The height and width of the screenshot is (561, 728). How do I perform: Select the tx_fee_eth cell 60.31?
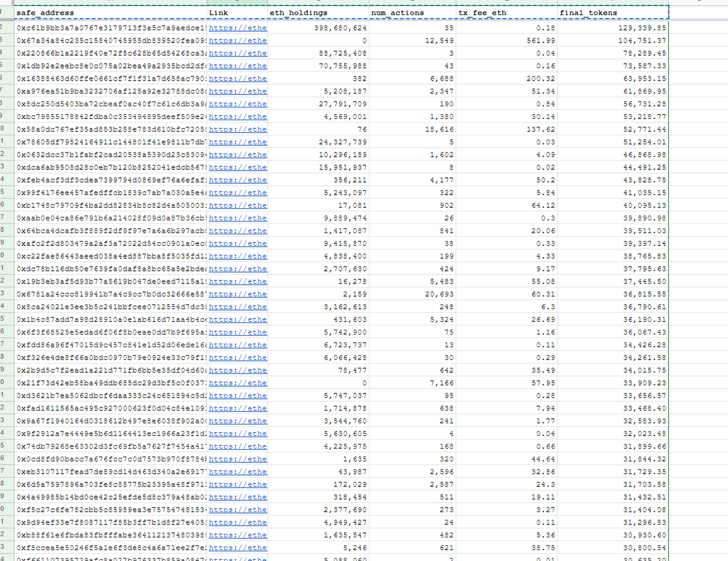507,294
